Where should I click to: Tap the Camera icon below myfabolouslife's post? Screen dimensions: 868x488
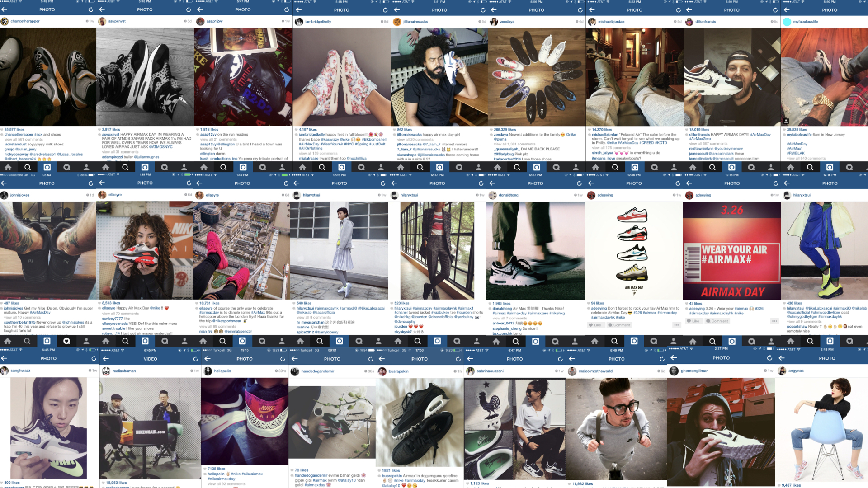pyautogui.click(x=830, y=167)
